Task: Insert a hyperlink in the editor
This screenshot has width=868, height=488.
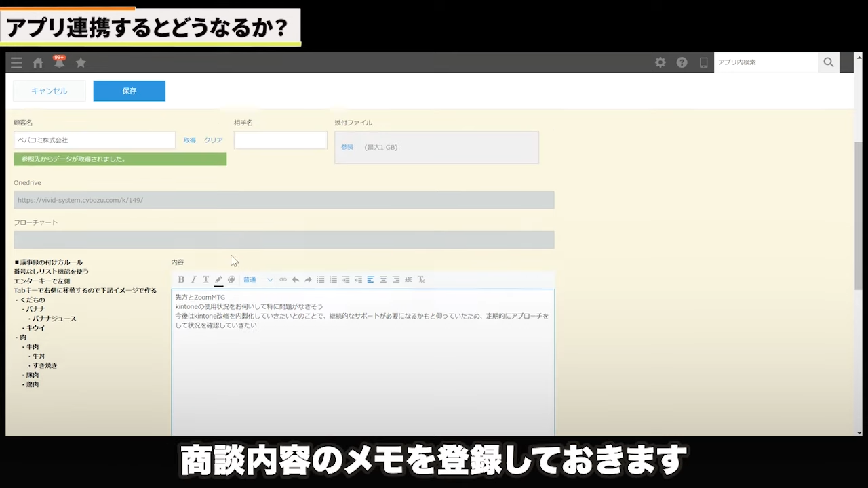Action: [283, 279]
